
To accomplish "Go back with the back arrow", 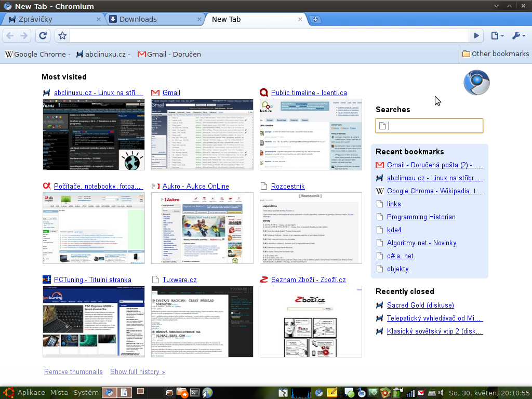I will coord(10,36).
